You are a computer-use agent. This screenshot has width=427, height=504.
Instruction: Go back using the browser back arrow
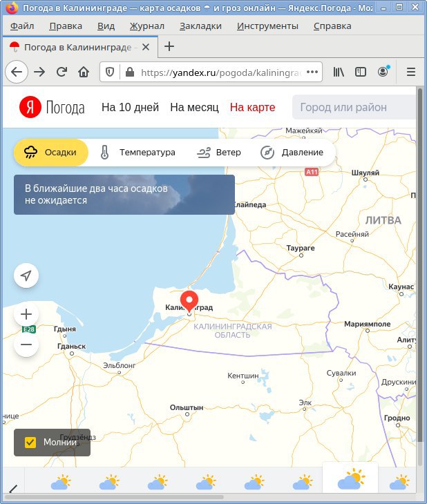[x=17, y=72]
